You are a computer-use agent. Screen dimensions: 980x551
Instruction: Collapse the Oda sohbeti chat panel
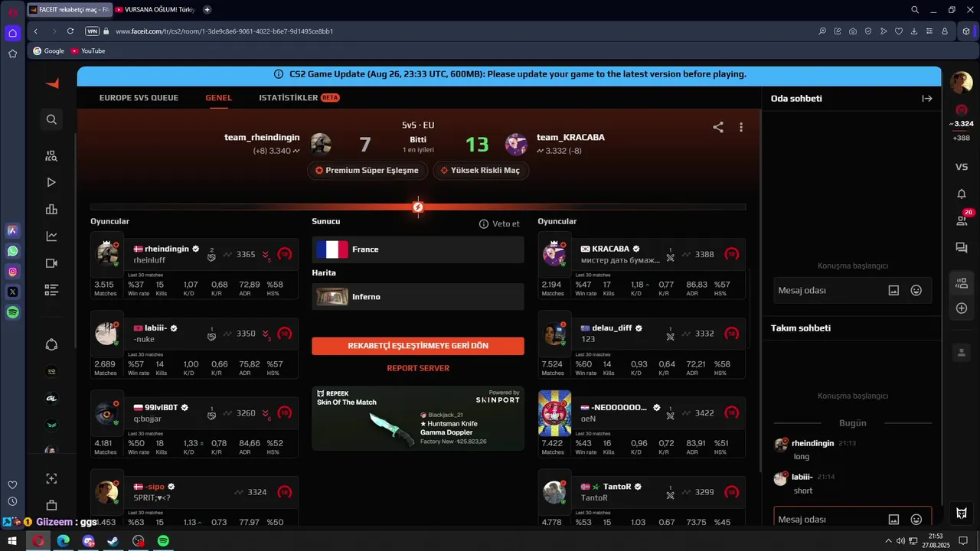927,98
